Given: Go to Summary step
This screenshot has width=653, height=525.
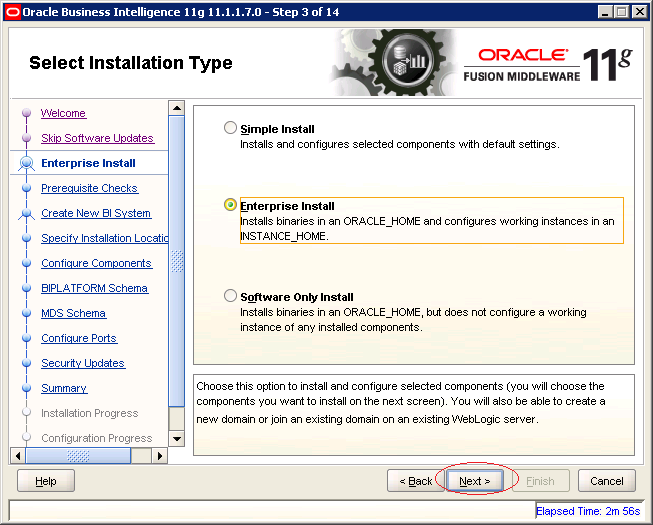Looking at the screenshot, I should point(64,388).
